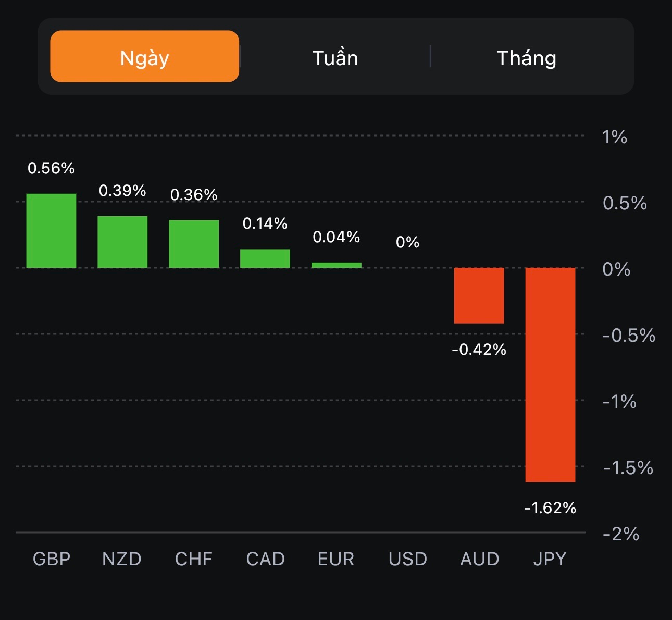Tap the JPY currency label

pos(550,559)
